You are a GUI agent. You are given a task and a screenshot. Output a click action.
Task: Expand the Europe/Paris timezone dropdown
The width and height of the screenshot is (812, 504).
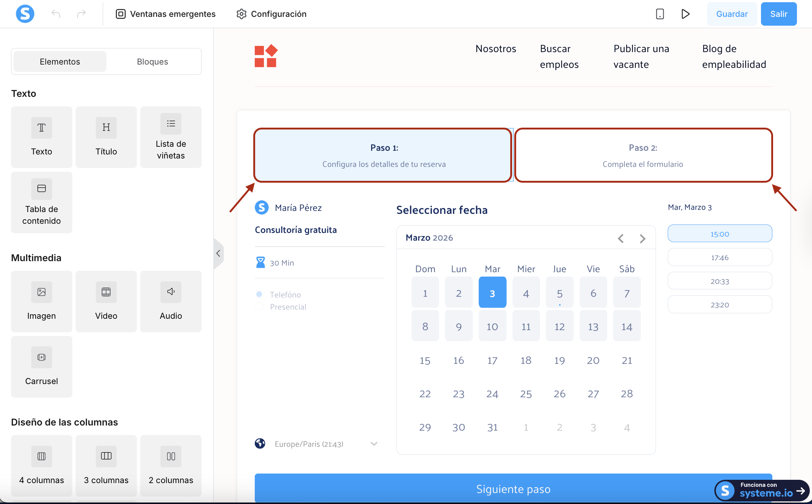374,444
